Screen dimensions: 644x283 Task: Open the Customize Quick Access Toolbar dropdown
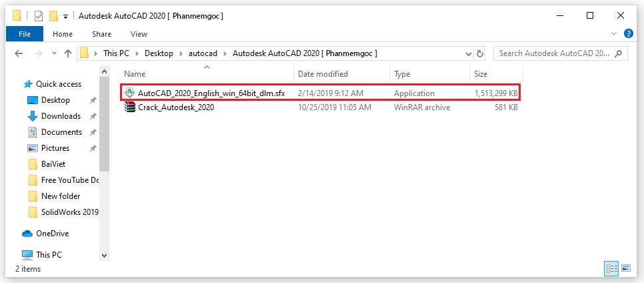[66, 17]
